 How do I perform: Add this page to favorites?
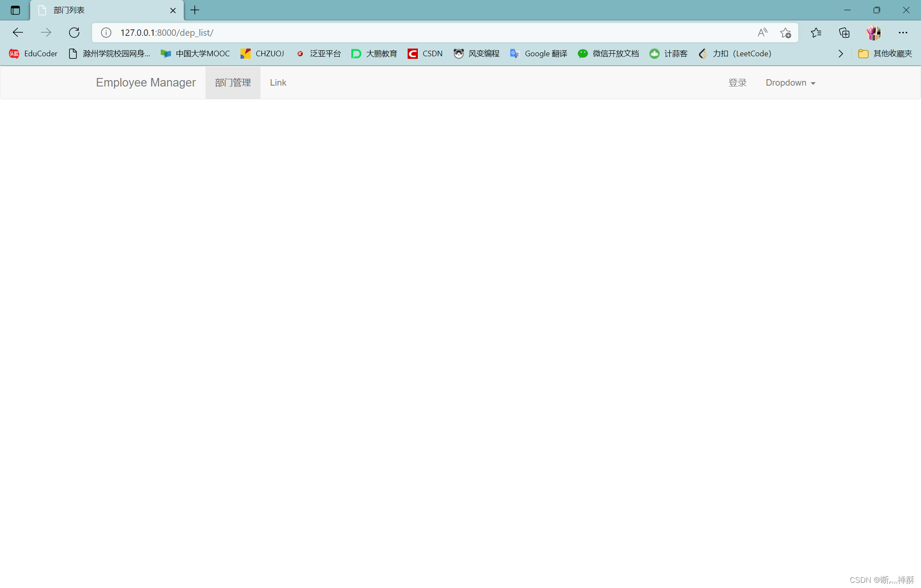[x=785, y=32]
